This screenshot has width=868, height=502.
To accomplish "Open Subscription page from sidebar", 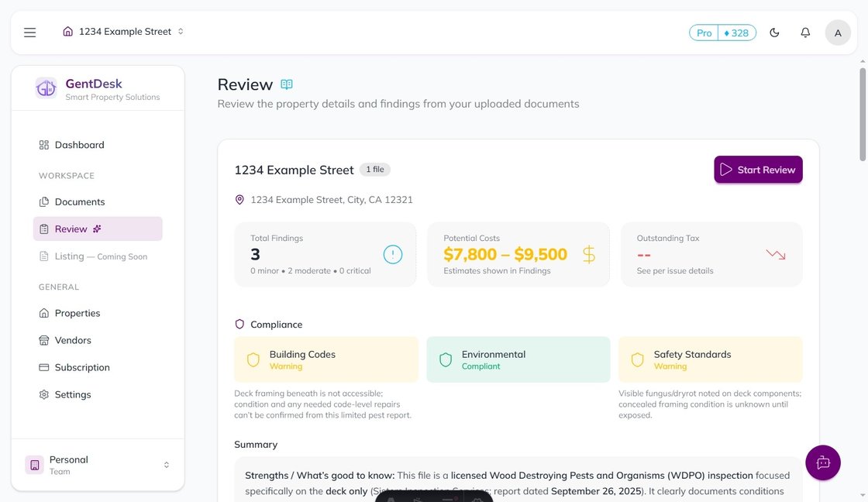I will click(x=82, y=367).
